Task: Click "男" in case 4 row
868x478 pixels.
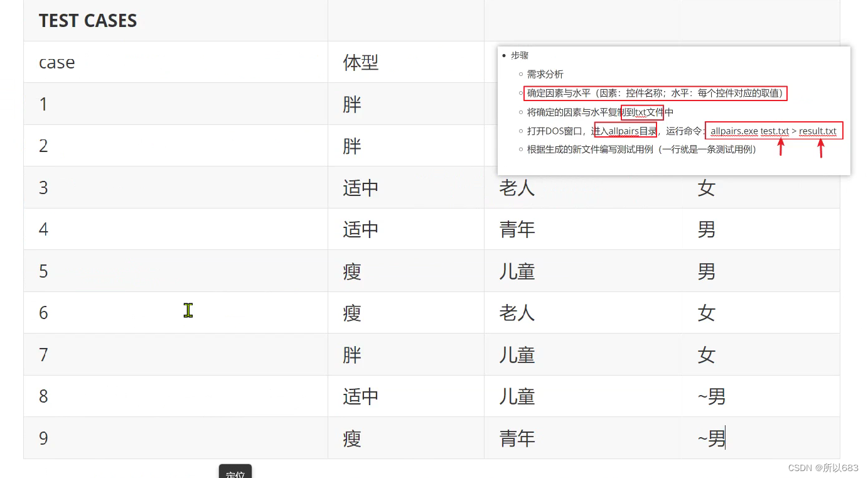Action: (707, 229)
